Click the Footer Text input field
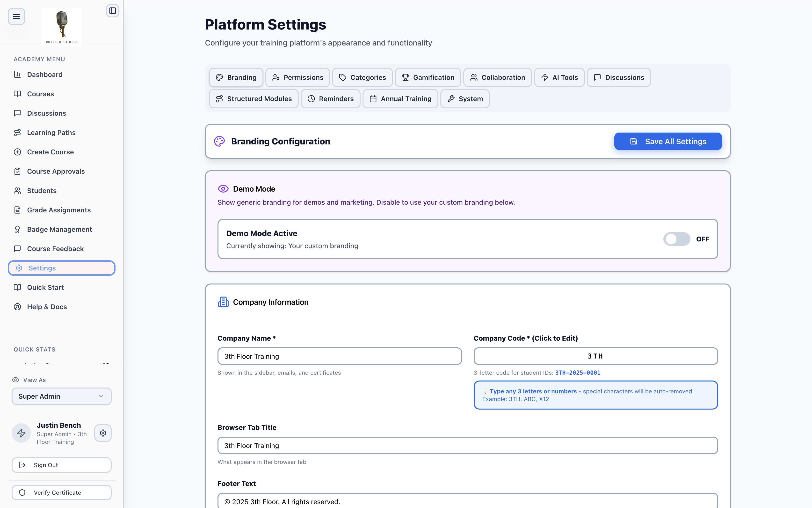Viewport: 812px width, 508px height. (468, 501)
